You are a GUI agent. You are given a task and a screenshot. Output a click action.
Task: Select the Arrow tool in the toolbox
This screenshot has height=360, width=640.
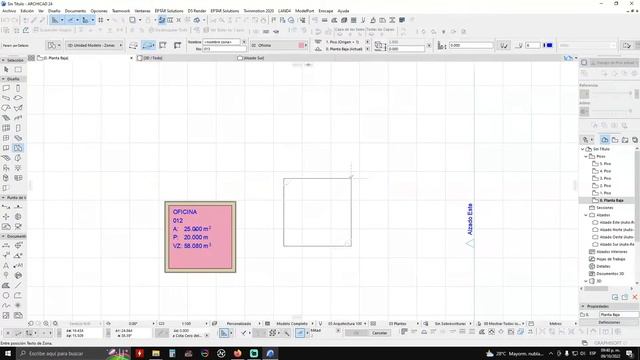tap(6, 69)
